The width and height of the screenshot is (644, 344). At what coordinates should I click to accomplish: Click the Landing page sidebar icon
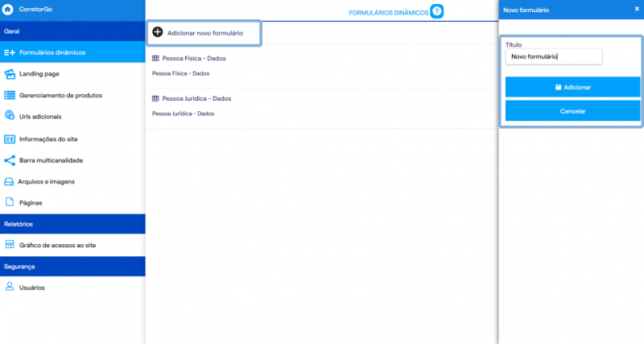10,74
